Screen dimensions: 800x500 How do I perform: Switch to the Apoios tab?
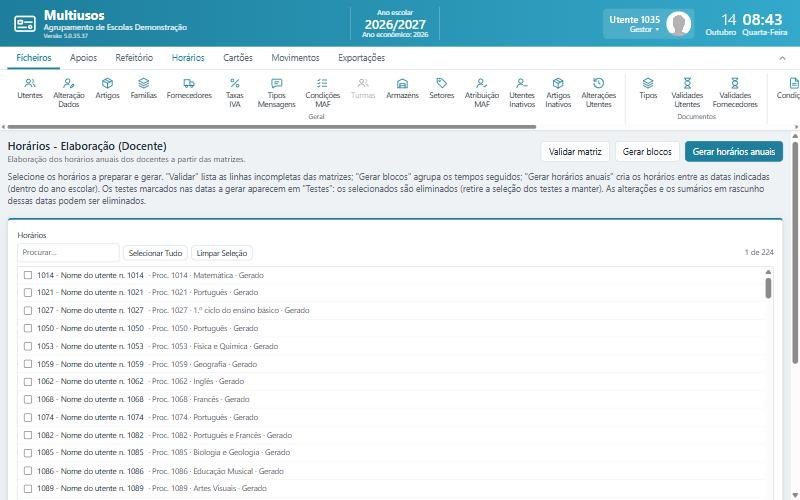pyautogui.click(x=83, y=58)
